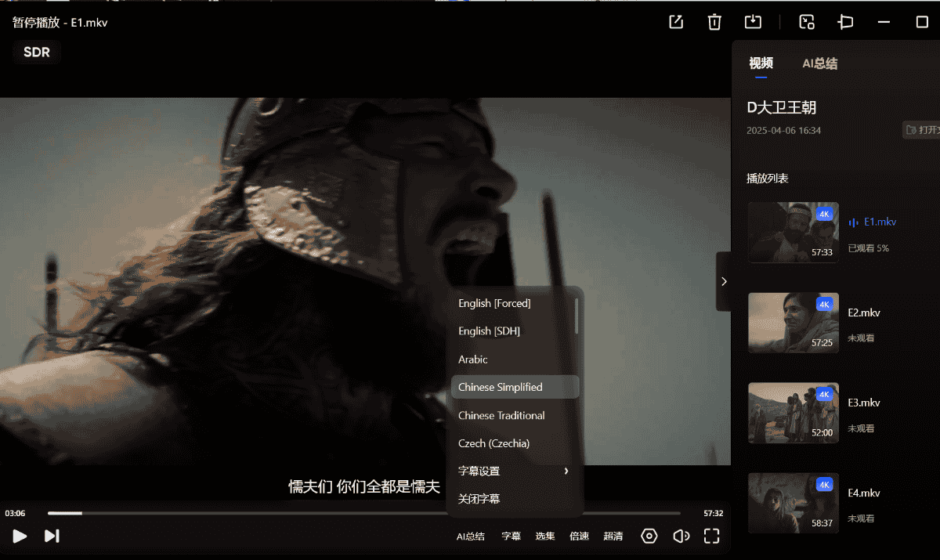940x560 pixels.
Task: Select Chinese Simplified subtitle track
Action: pos(501,387)
